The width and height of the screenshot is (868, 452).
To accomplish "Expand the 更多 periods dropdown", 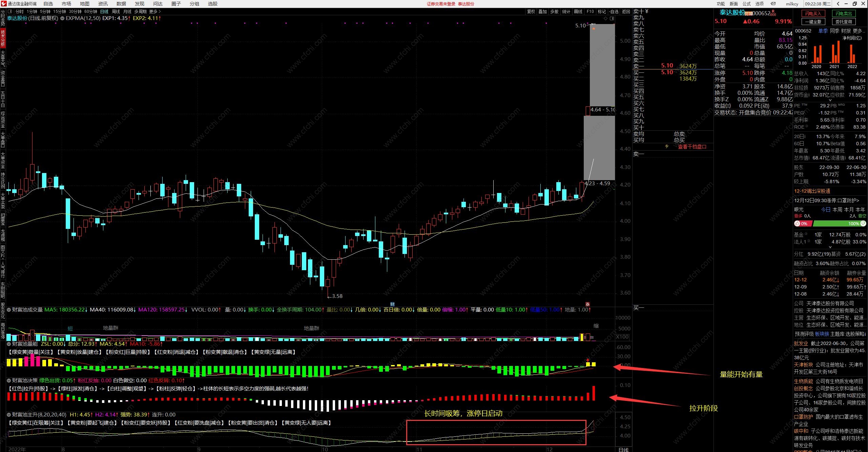I will pos(155,12).
